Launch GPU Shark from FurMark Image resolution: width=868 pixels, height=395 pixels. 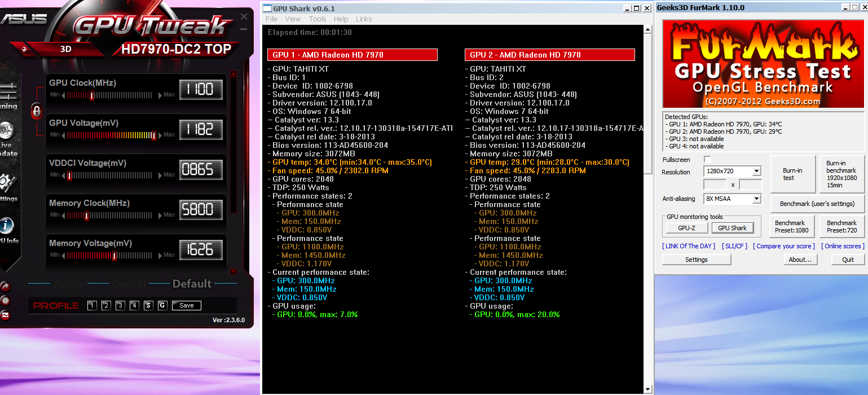(732, 228)
